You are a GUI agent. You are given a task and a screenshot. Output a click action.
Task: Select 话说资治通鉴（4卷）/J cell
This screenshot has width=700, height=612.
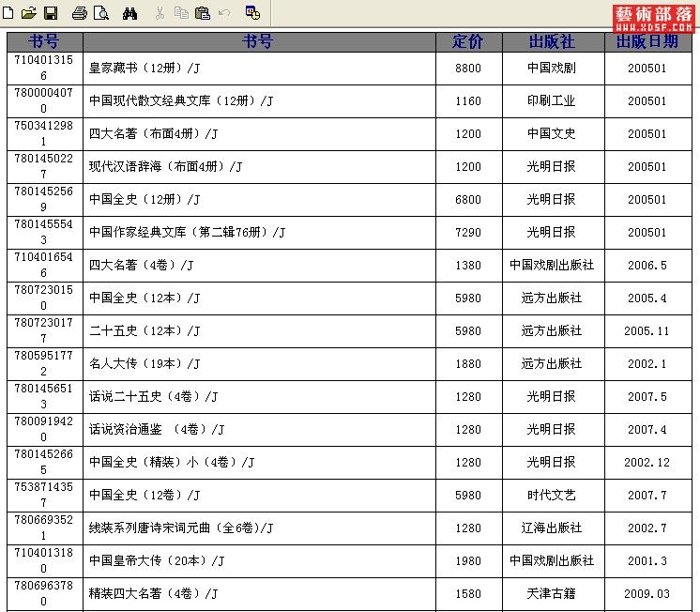259,430
